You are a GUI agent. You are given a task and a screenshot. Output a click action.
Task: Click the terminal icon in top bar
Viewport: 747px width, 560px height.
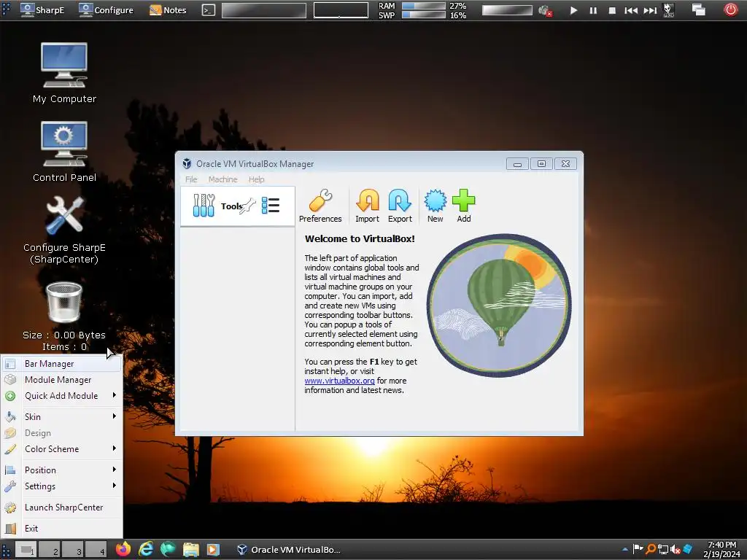[208, 10]
